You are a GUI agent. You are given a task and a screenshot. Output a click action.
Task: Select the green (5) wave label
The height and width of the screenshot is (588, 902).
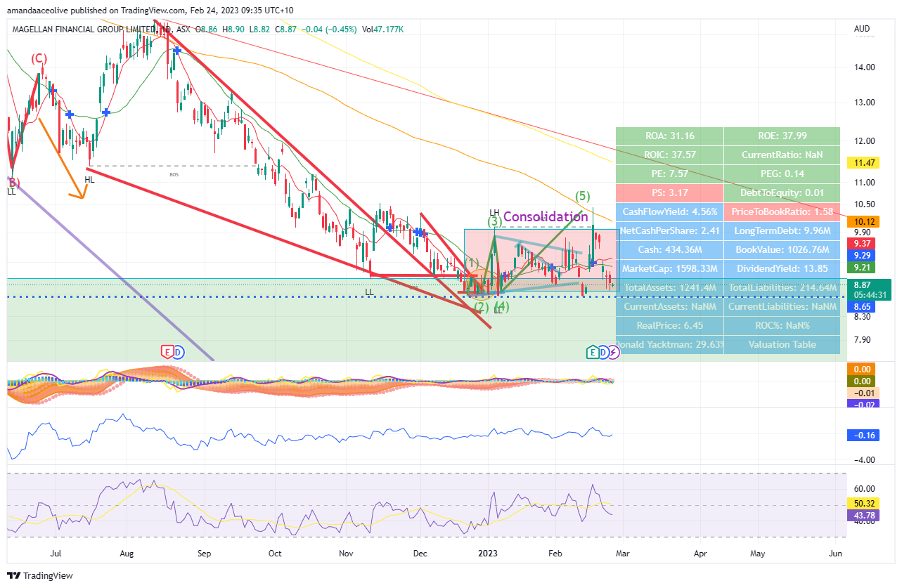click(582, 196)
